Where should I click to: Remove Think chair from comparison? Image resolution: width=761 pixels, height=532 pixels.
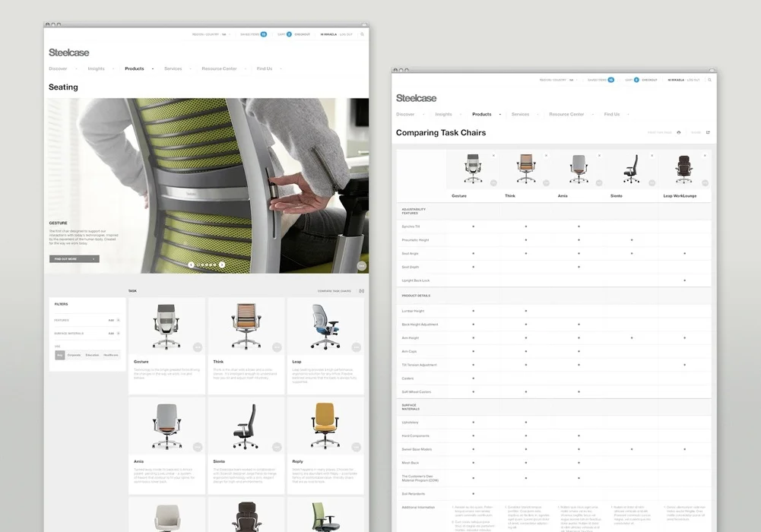tap(546, 156)
